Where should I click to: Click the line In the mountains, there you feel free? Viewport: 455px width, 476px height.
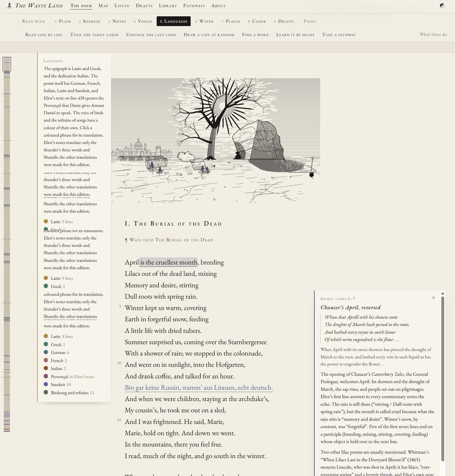coord(174,444)
